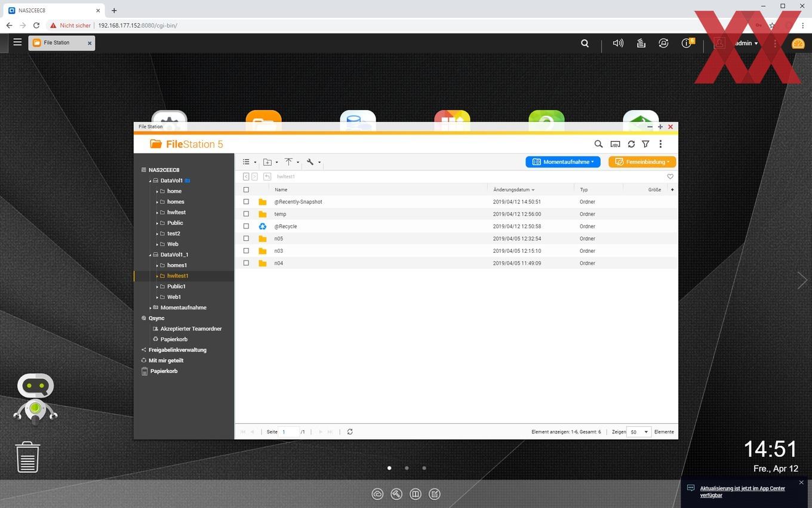Open the admin user menu
Screen dimensions: 812x508
point(746,43)
